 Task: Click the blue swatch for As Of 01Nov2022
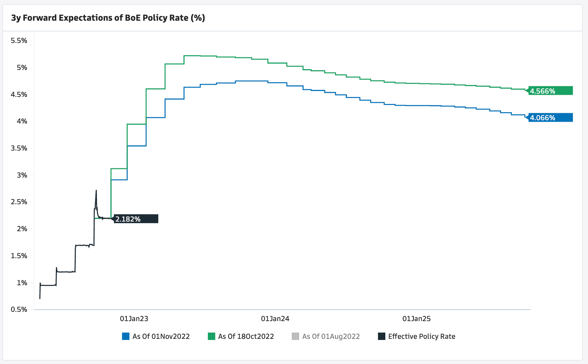(126, 336)
